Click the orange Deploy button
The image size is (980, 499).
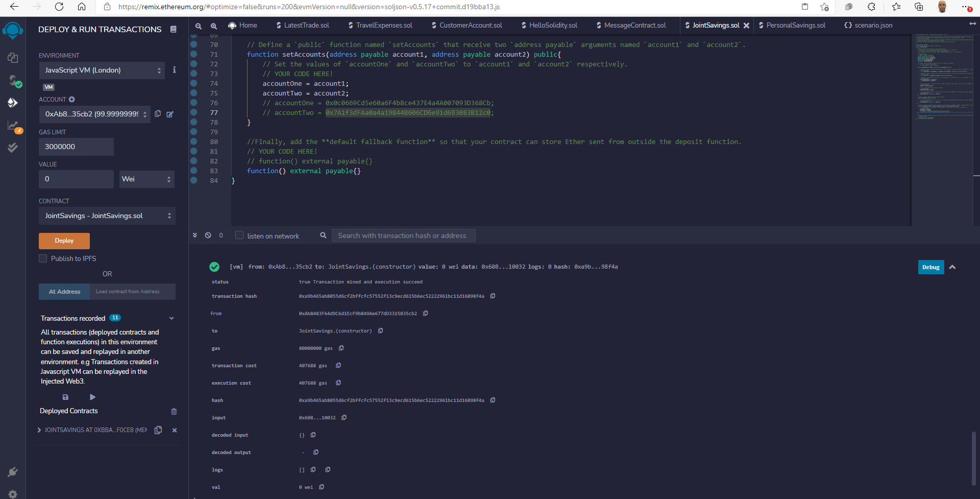click(x=64, y=241)
